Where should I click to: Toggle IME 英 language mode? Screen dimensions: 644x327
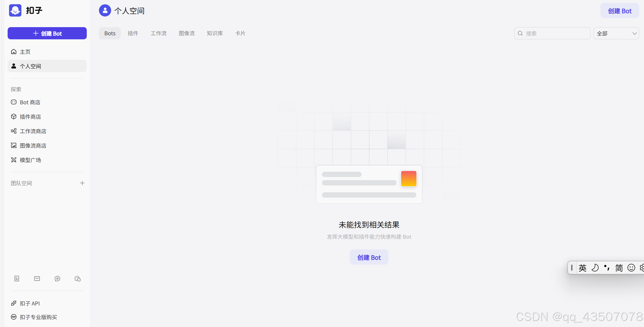(583, 268)
